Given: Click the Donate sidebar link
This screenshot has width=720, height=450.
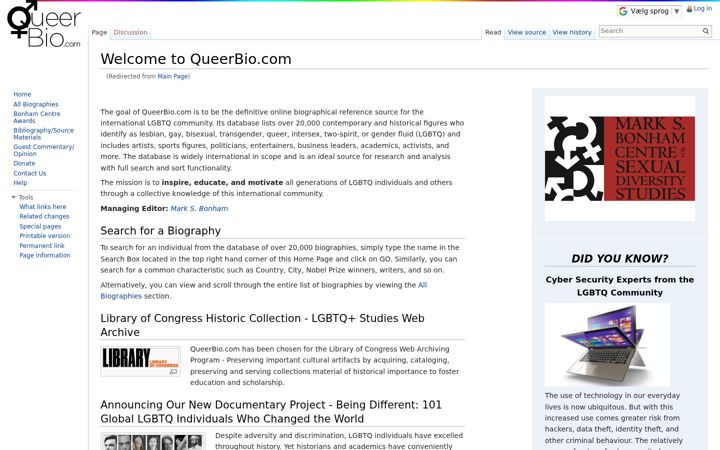Looking at the screenshot, I should 24,163.
